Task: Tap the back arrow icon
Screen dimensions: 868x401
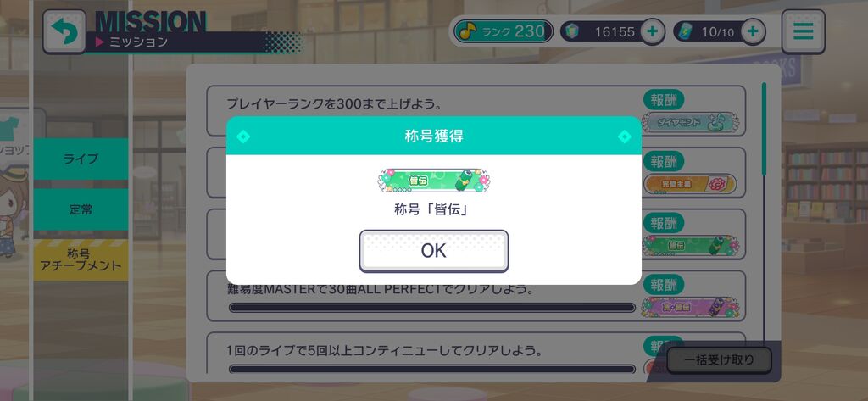Action: (x=64, y=31)
